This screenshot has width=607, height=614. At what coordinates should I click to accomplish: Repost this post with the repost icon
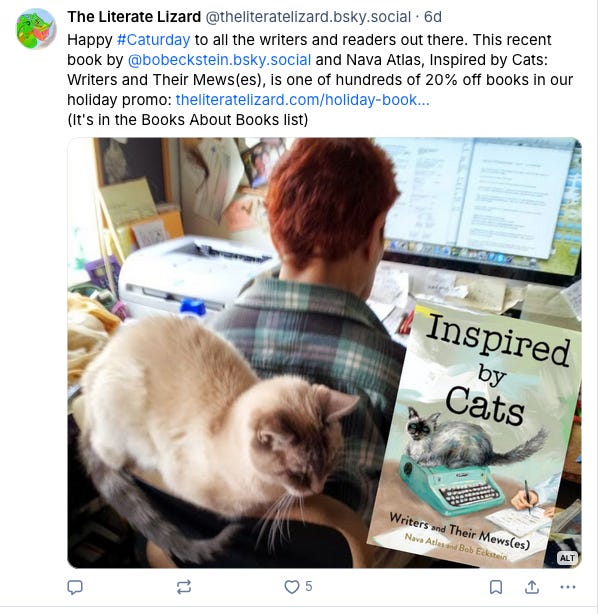tap(184, 587)
